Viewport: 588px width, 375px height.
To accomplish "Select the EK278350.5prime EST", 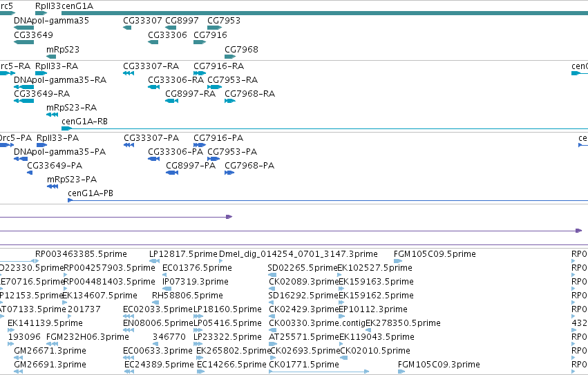I will click(368, 330).
